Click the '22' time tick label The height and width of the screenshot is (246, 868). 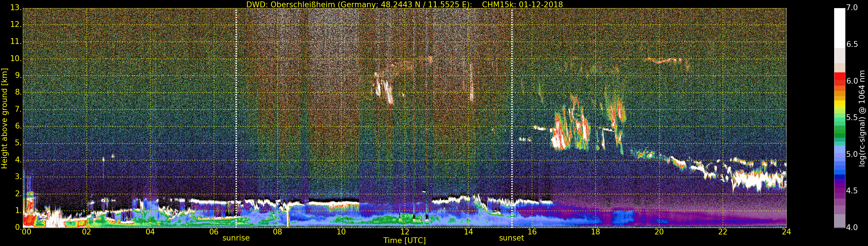tap(723, 232)
